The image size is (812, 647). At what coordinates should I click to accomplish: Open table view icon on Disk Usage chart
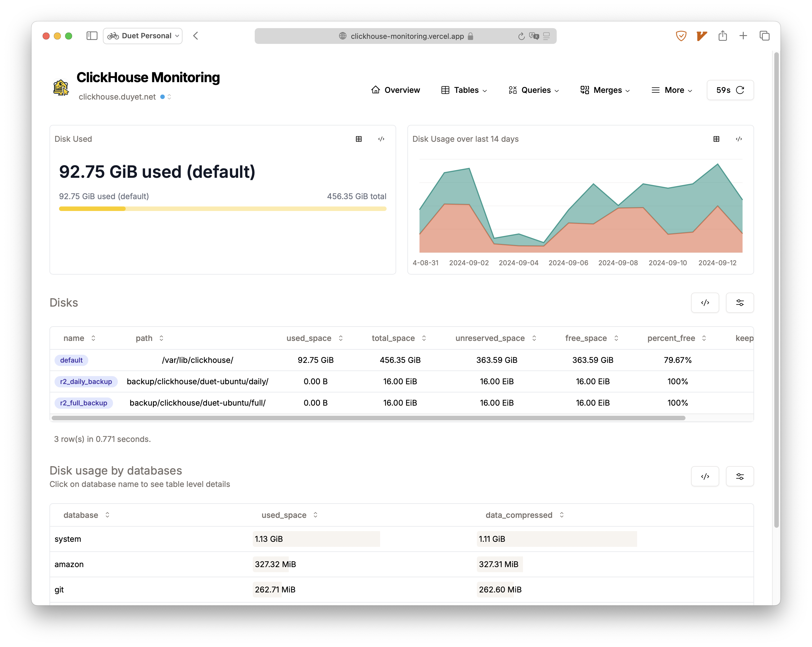tap(716, 139)
